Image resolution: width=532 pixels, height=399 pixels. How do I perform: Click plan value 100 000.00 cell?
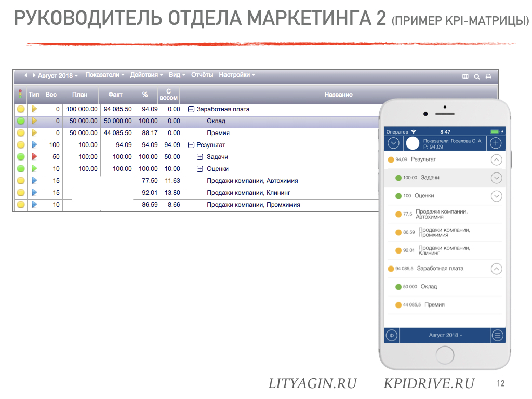82,109
